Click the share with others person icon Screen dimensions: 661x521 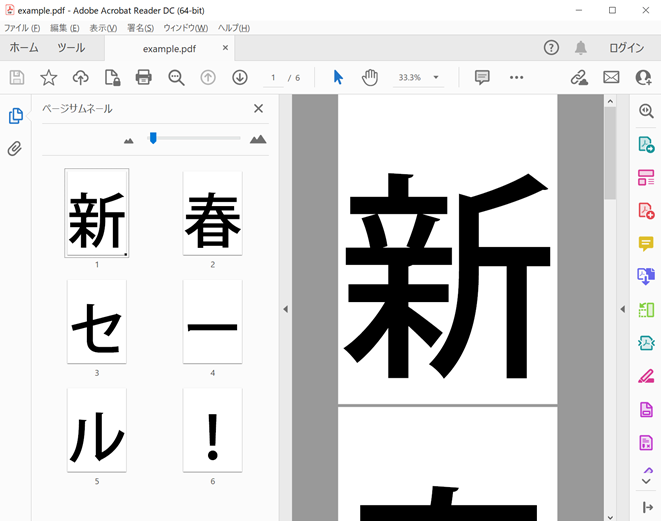643,78
